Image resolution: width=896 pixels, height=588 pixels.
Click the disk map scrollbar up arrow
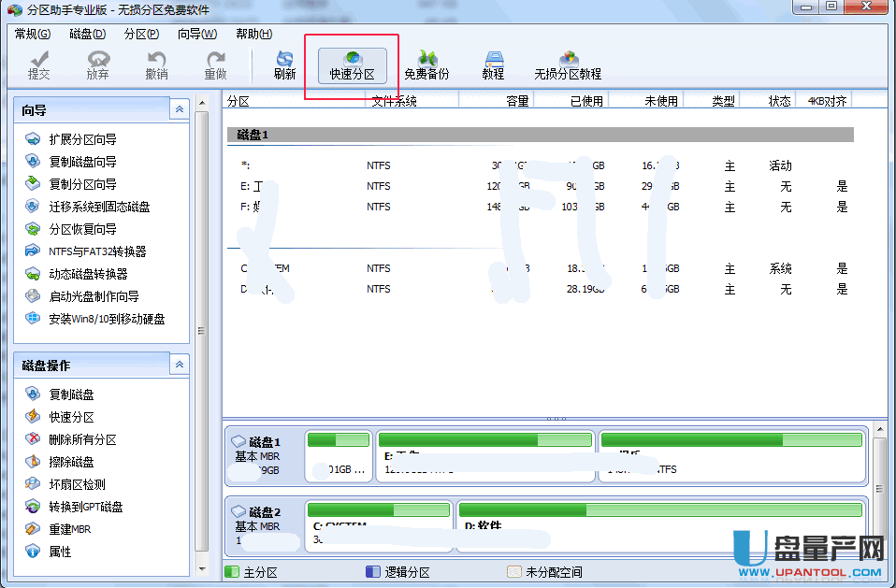coord(880,429)
